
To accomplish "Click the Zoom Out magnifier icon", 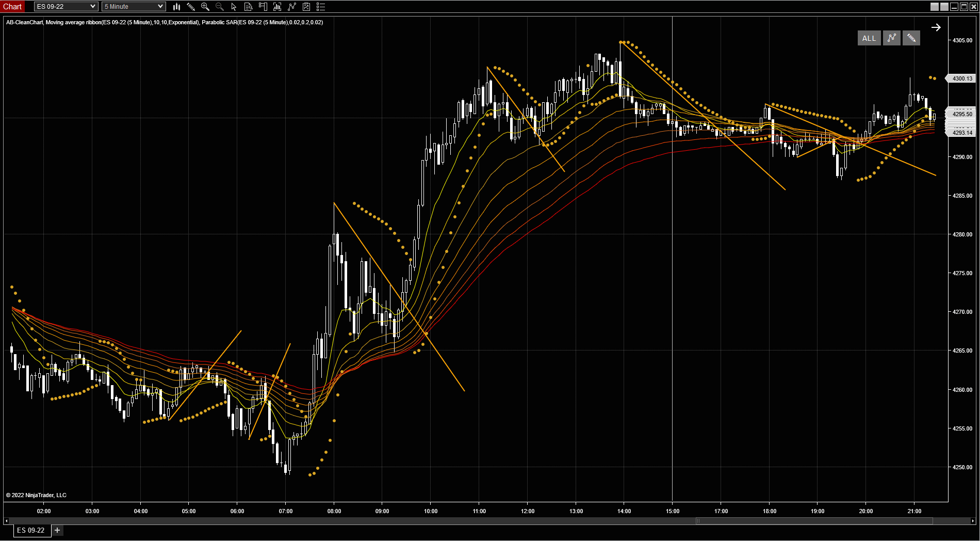I will [220, 7].
